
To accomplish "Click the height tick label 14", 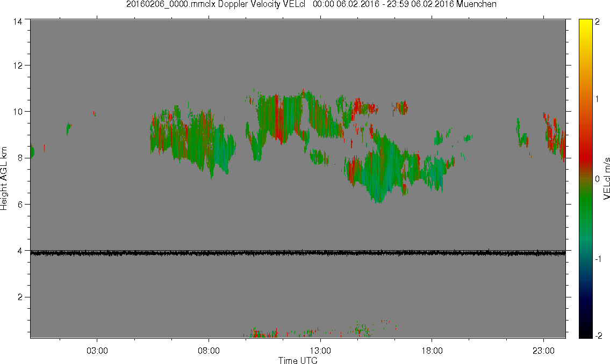I will tap(18, 22).
